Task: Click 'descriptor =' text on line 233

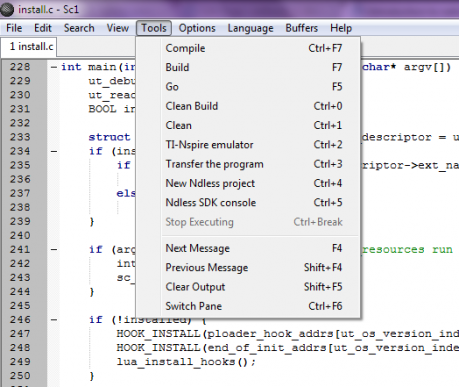Action: 404,137
